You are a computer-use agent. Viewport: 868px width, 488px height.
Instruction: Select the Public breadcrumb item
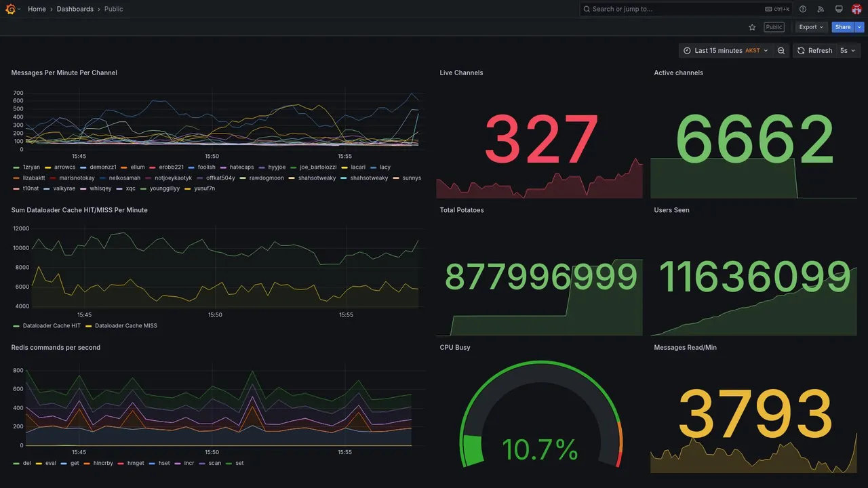coord(114,9)
